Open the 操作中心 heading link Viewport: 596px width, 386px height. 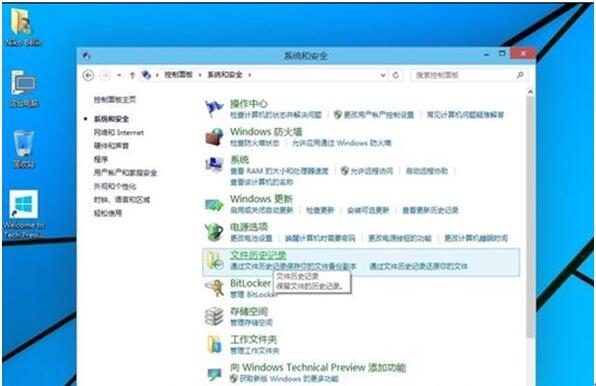pyautogui.click(x=249, y=103)
